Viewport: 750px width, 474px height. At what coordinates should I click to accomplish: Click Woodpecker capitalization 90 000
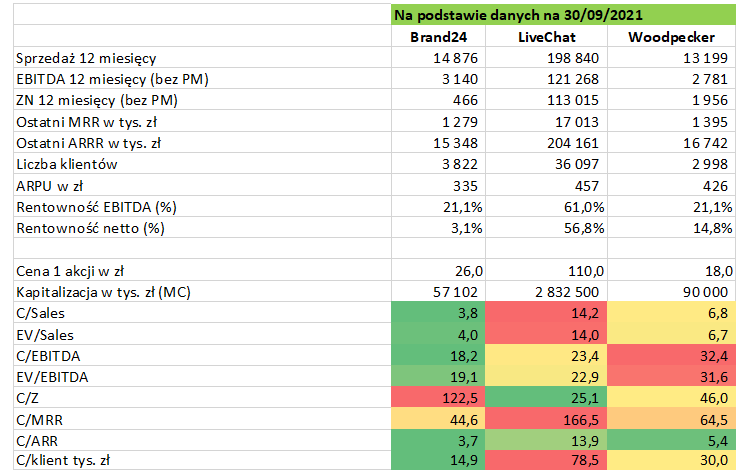click(x=706, y=292)
